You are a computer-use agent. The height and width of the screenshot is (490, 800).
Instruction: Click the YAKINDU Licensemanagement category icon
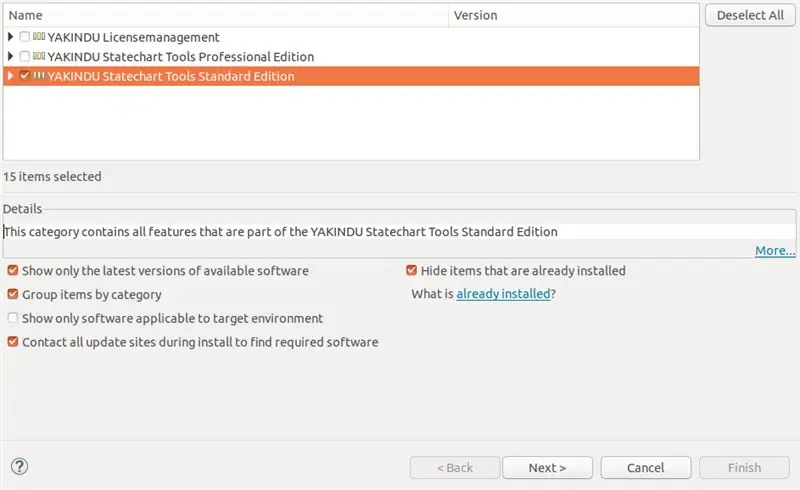(x=39, y=36)
